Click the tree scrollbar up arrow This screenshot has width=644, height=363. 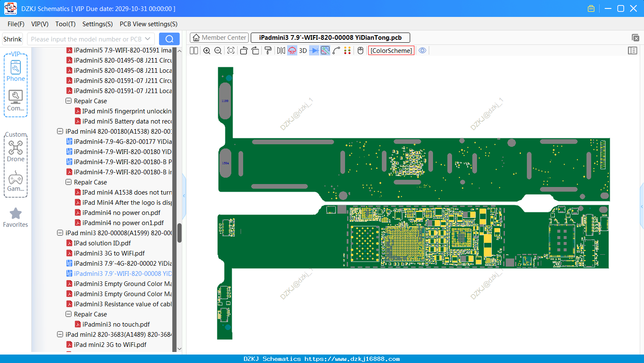point(179,51)
